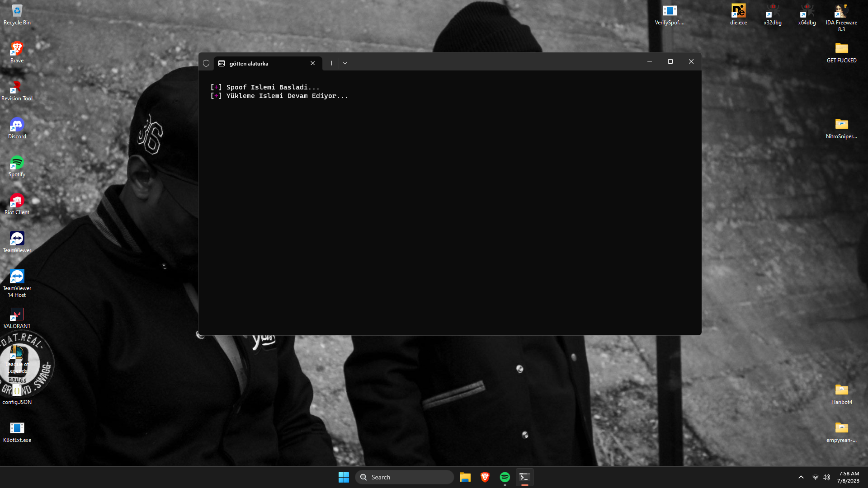This screenshot has height=488, width=868.
Task: Open File Explorer from the taskbar
Action: coord(465,477)
